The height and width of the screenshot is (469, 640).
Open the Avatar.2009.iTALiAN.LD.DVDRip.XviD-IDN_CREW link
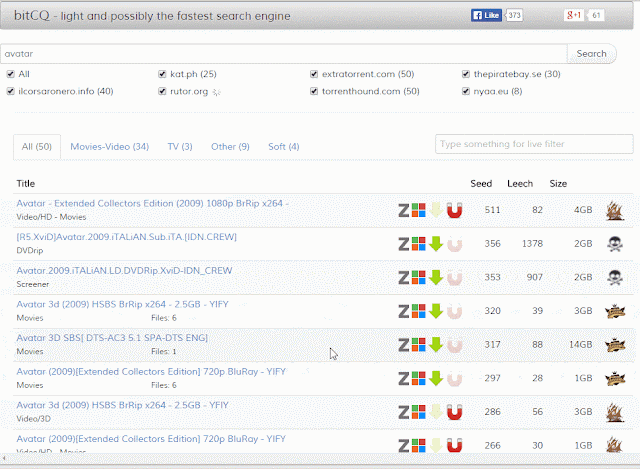click(x=124, y=271)
